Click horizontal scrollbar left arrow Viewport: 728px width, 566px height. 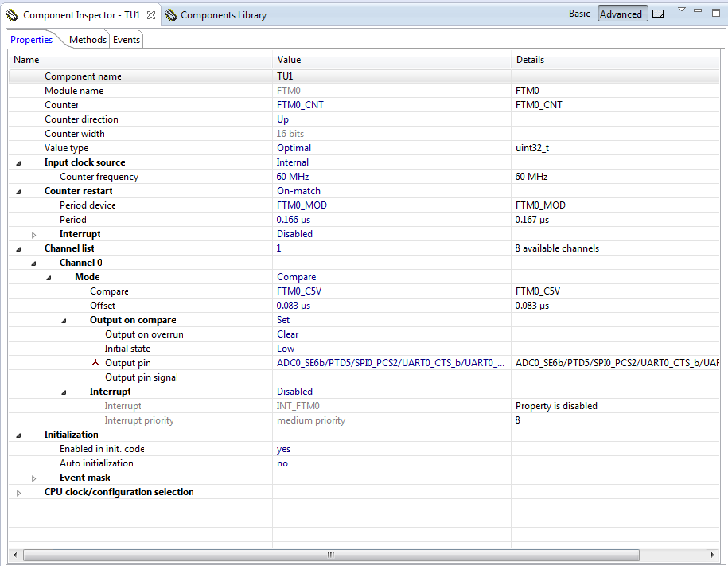click(15, 555)
